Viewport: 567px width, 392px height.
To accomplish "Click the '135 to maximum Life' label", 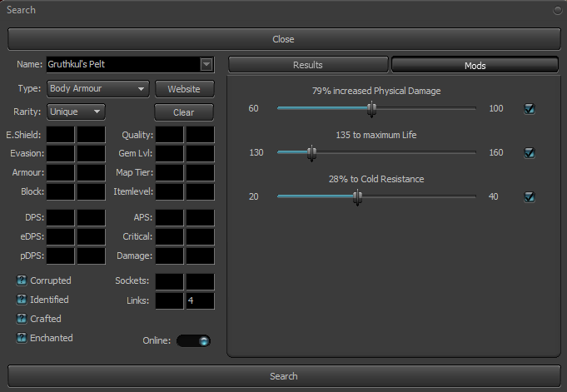I will [376, 135].
